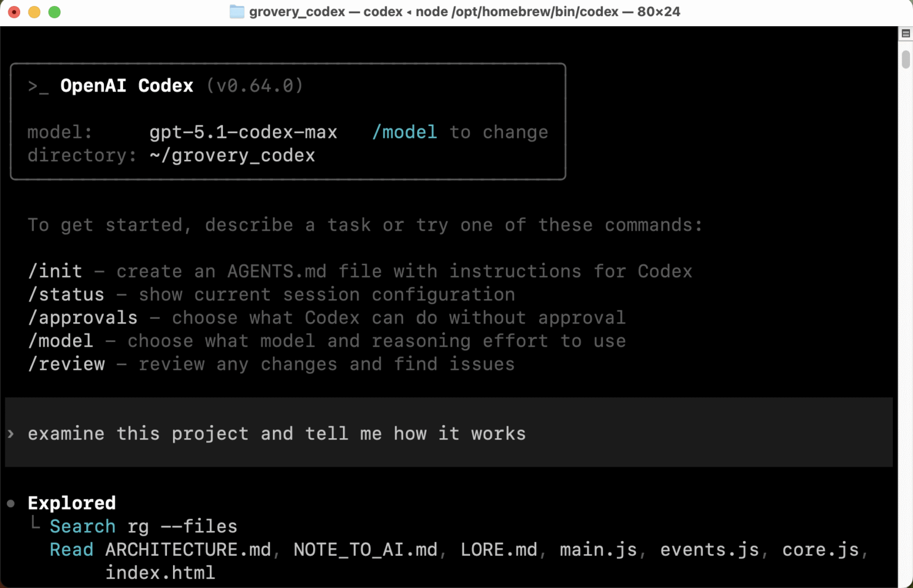
Task: Click the green full-screen button
Action: pyautogui.click(x=54, y=11)
